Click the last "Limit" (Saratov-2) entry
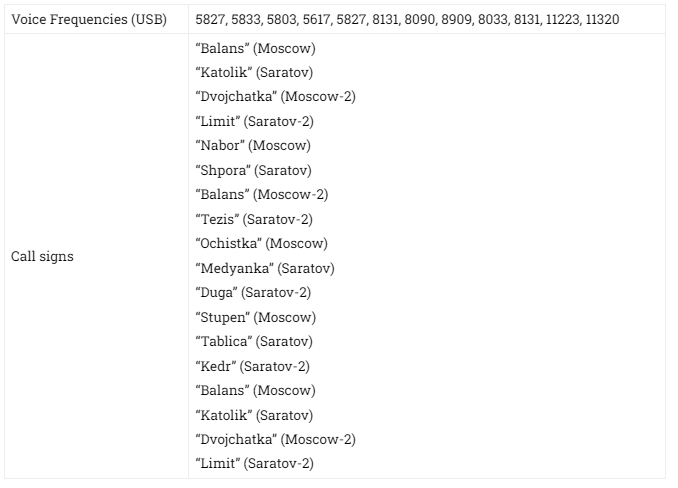678x488 pixels. pyautogui.click(x=255, y=464)
